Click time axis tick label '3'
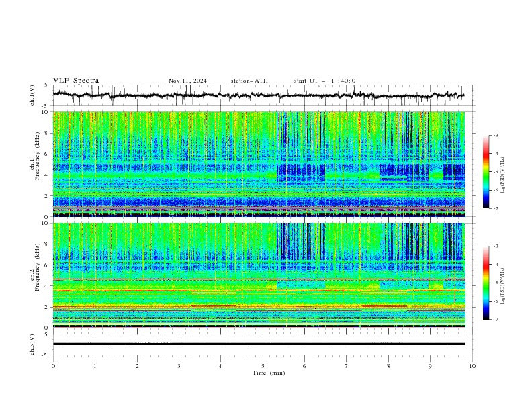Image resolution: width=532 pixels, height=411 pixels. (x=179, y=366)
